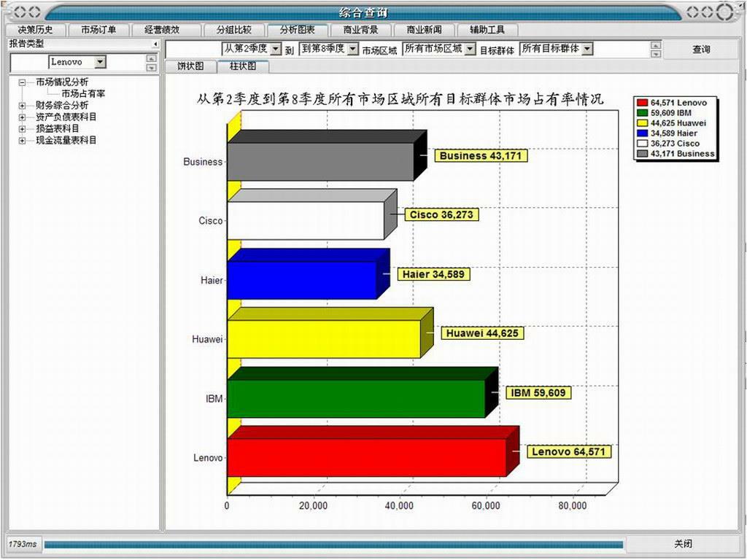Select 损益表科目 in the tree

[x=58, y=128]
